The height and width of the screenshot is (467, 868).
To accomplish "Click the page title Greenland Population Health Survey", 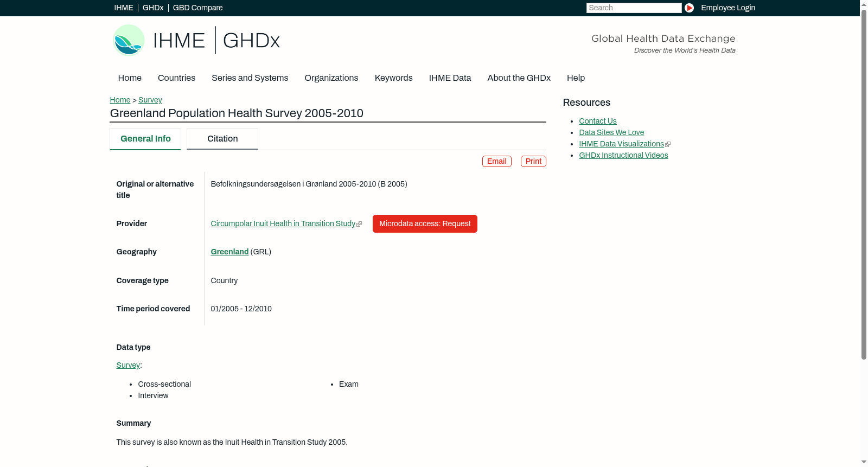I will (x=237, y=113).
